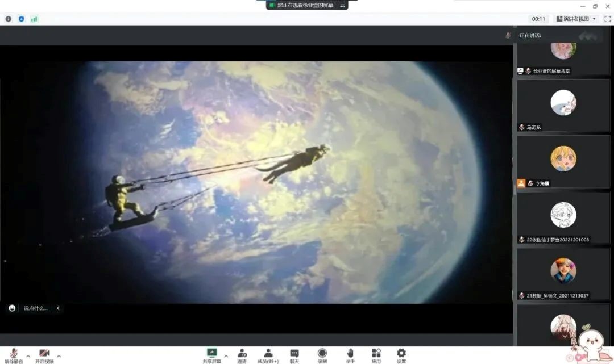Click the 说点什么... chat input field
The height and width of the screenshot is (364, 614).
[x=36, y=308]
